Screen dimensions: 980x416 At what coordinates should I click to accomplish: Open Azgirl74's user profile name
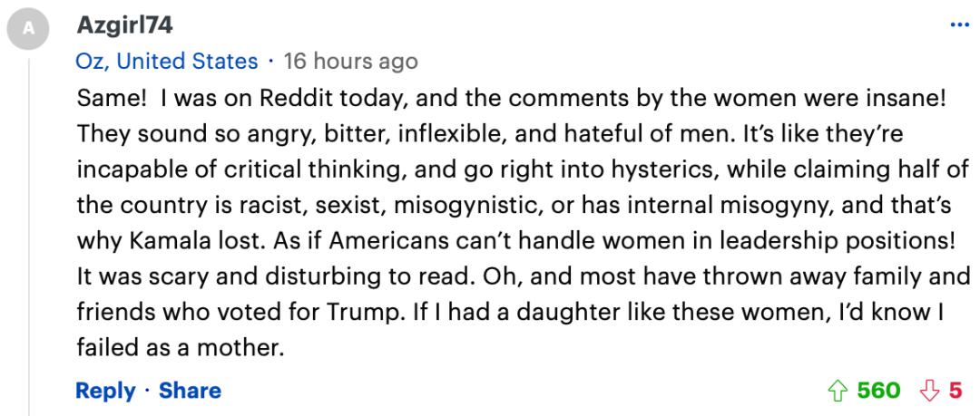(124, 25)
